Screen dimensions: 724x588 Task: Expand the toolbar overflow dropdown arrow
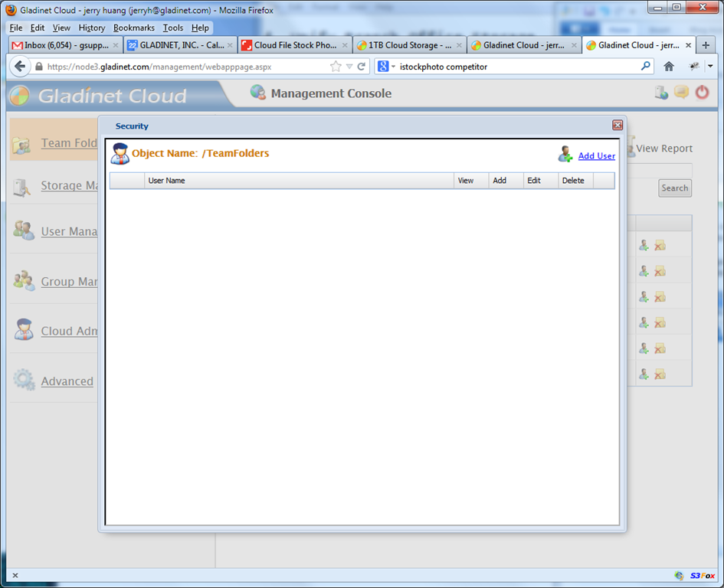pos(710,67)
